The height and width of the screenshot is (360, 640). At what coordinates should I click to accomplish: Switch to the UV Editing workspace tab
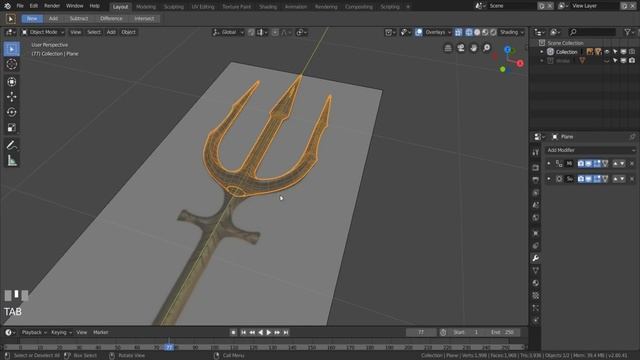203,7
